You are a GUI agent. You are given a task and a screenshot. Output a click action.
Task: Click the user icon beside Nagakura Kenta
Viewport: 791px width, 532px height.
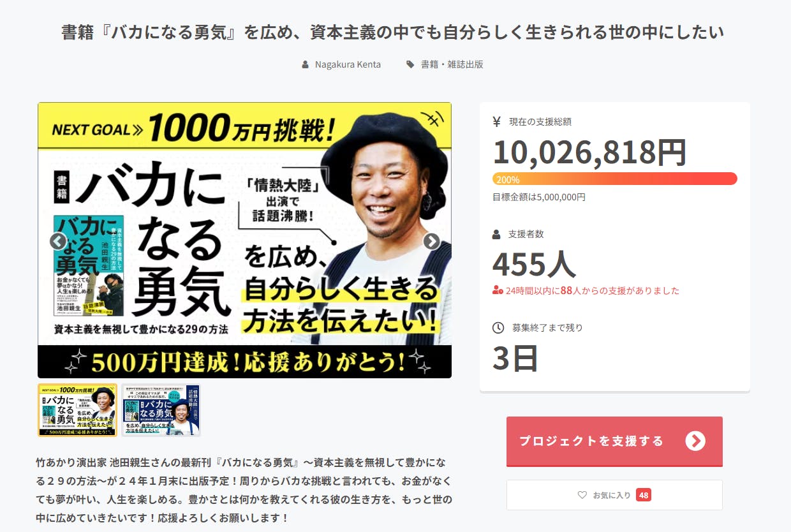pos(306,64)
